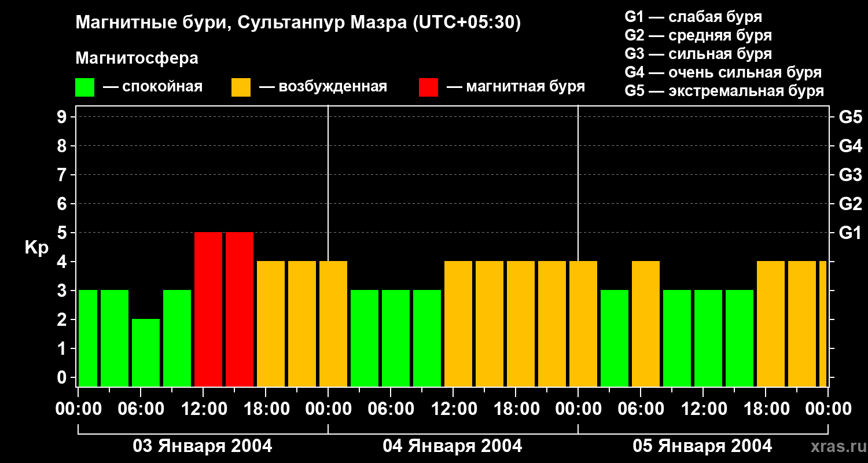Click the 06:00 time label above 05 Января
The image size is (868, 463).
click(x=641, y=409)
